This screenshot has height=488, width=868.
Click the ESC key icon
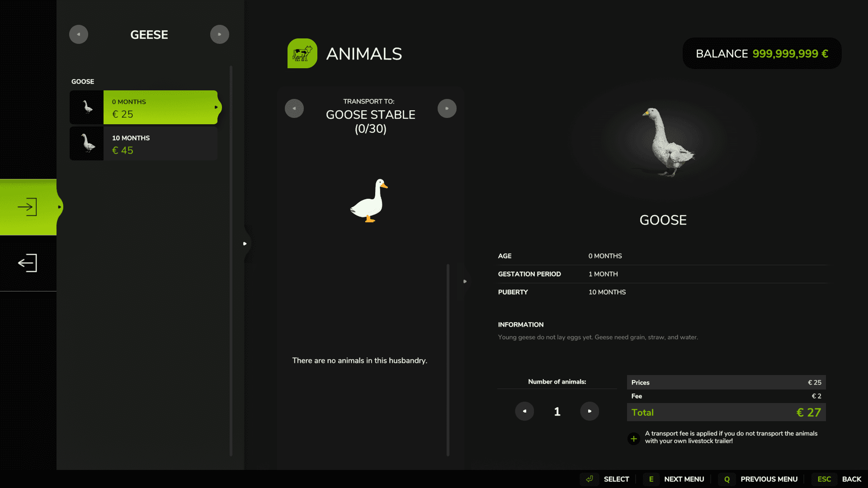824,479
